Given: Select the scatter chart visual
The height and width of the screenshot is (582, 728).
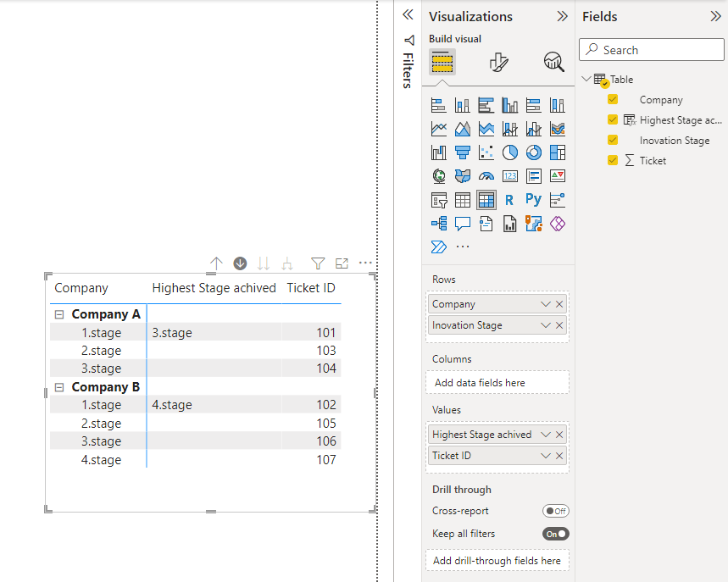Looking at the screenshot, I should point(486,152).
